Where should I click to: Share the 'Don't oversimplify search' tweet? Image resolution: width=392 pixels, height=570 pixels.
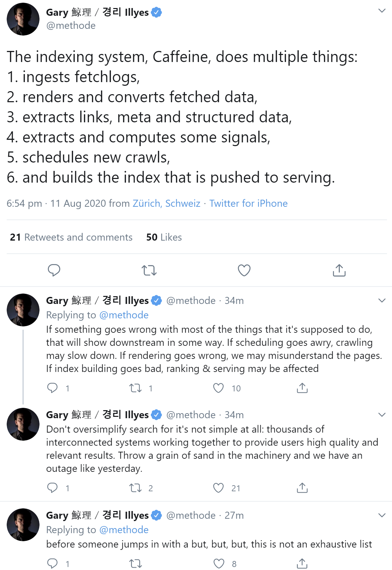click(x=302, y=488)
